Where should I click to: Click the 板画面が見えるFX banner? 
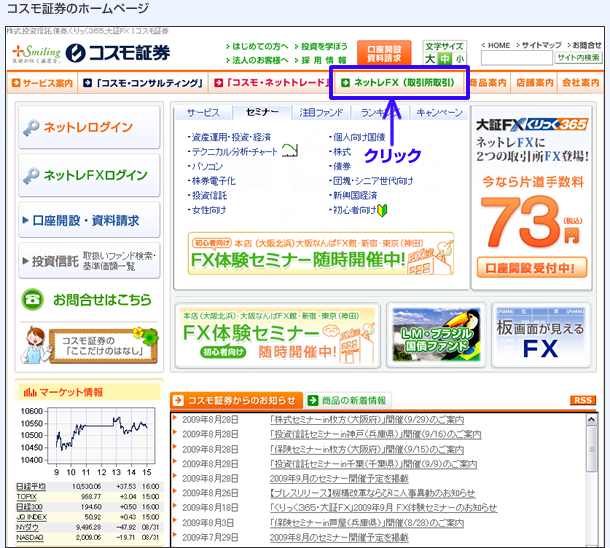click(541, 334)
